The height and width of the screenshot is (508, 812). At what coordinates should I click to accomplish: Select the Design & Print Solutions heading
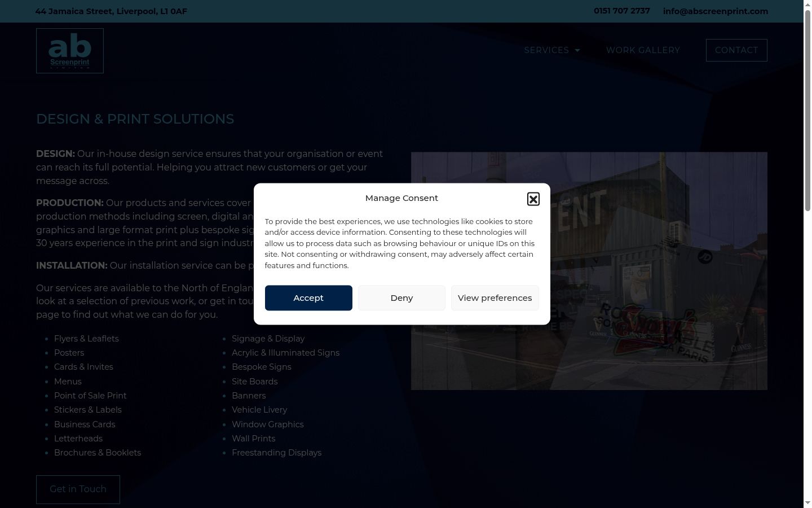(135, 119)
